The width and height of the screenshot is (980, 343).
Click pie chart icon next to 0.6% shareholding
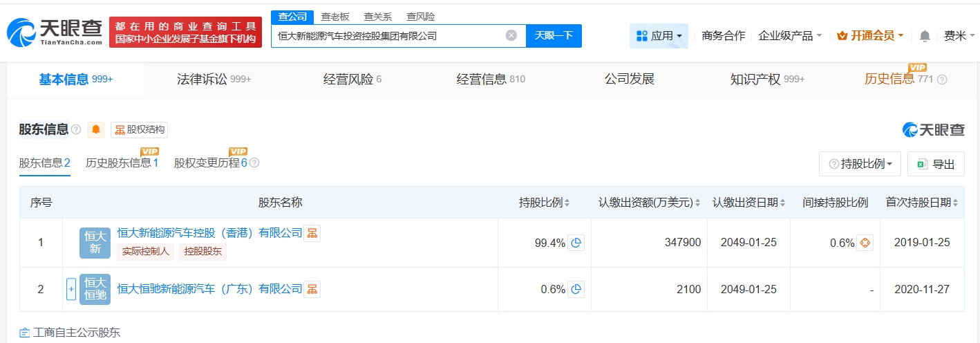point(576,289)
